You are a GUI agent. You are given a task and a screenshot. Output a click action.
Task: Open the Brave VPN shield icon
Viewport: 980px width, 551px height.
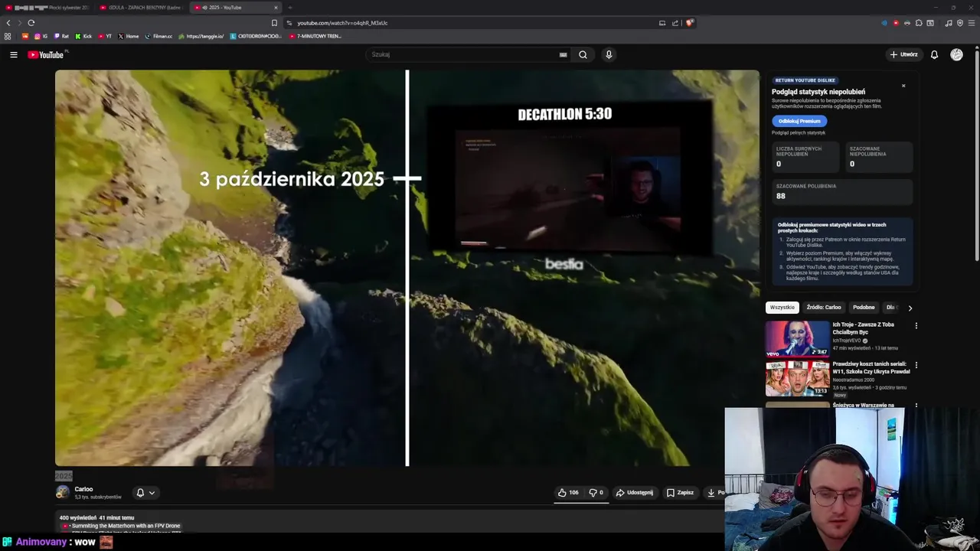(960, 23)
